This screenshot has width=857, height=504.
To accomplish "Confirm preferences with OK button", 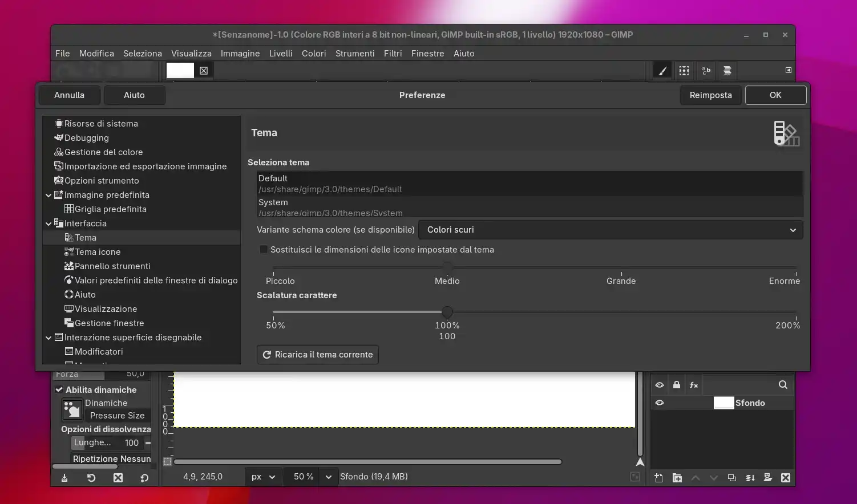I will pyautogui.click(x=776, y=95).
